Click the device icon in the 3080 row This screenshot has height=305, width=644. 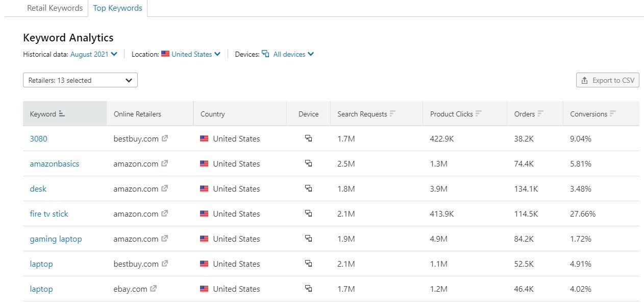point(308,138)
